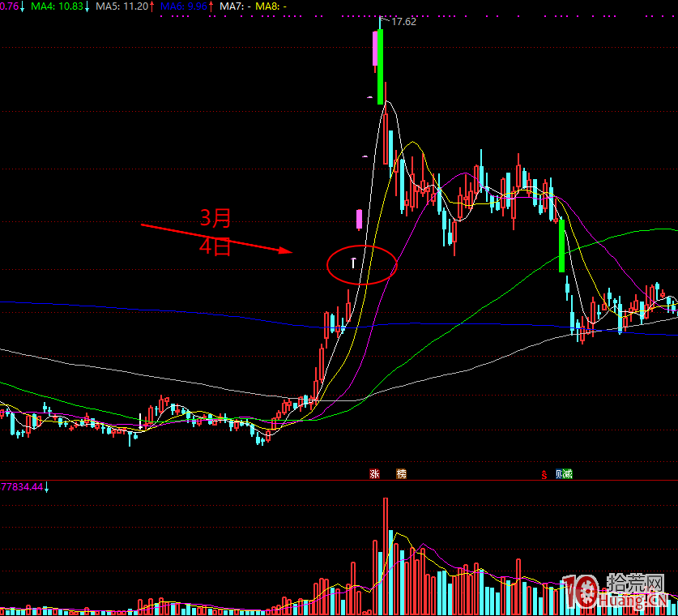The height and width of the screenshot is (616, 678).
Task: Click the 涨 marker icon under the chart
Action: point(374,473)
